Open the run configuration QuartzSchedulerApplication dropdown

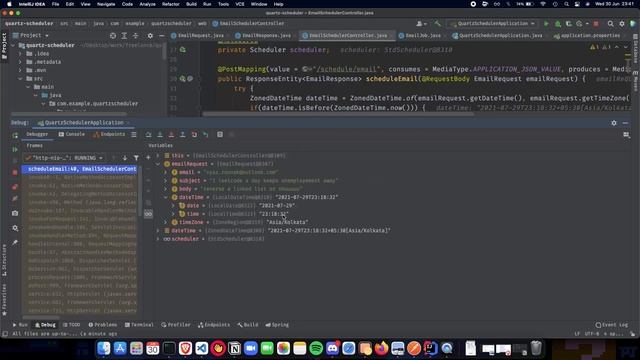coord(492,24)
